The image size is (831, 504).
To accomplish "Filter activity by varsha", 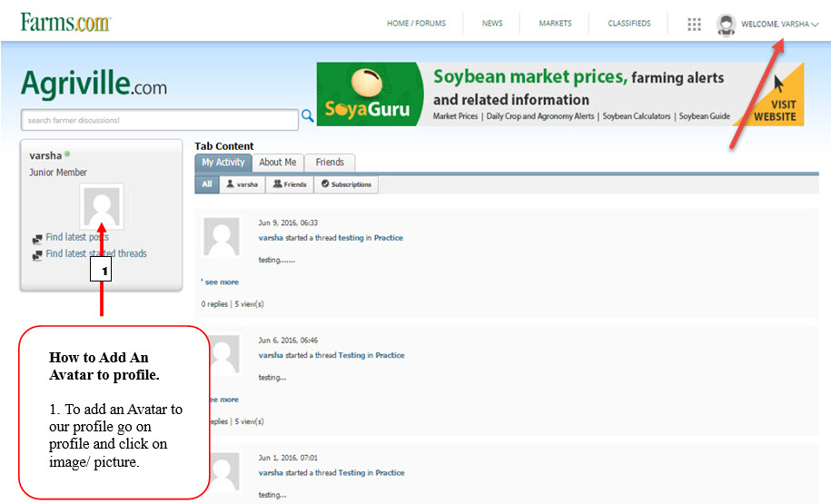I will coord(242,184).
